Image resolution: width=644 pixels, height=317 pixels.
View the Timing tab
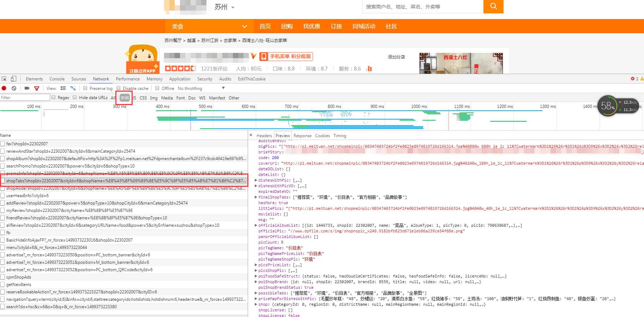(x=339, y=136)
